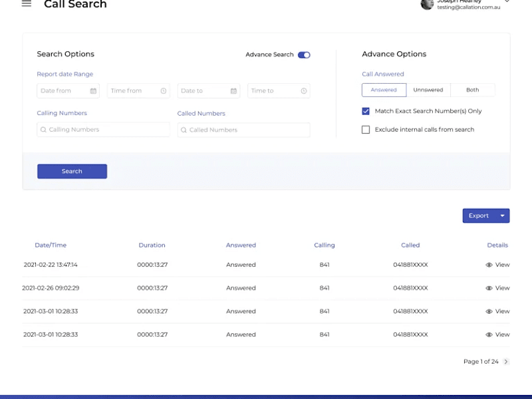Screen dimensions: 532x399
Task: Uncheck Match Exact Search Number(s) Only
Action: 366,111
